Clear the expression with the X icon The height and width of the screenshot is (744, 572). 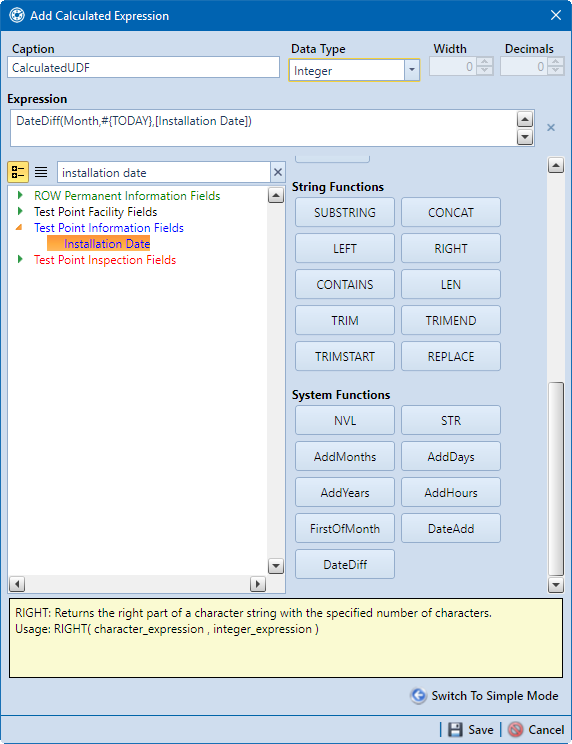coord(551,127)
